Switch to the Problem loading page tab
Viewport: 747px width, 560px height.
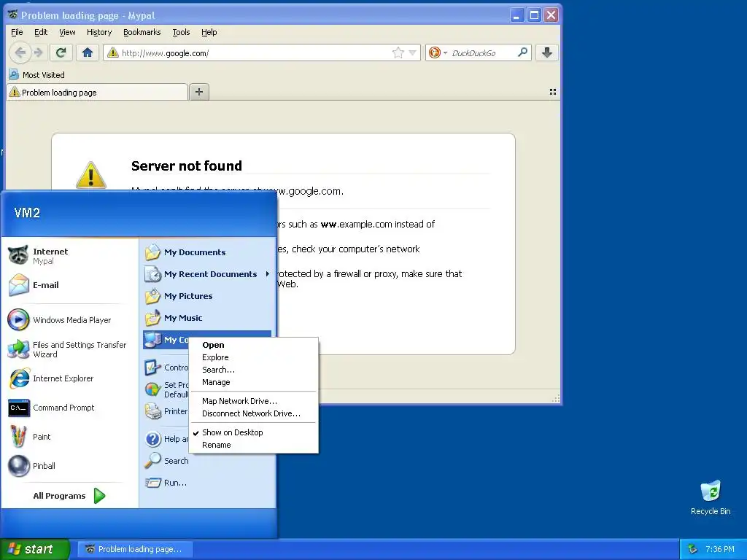pyautogui.click(x=97, y=93)
